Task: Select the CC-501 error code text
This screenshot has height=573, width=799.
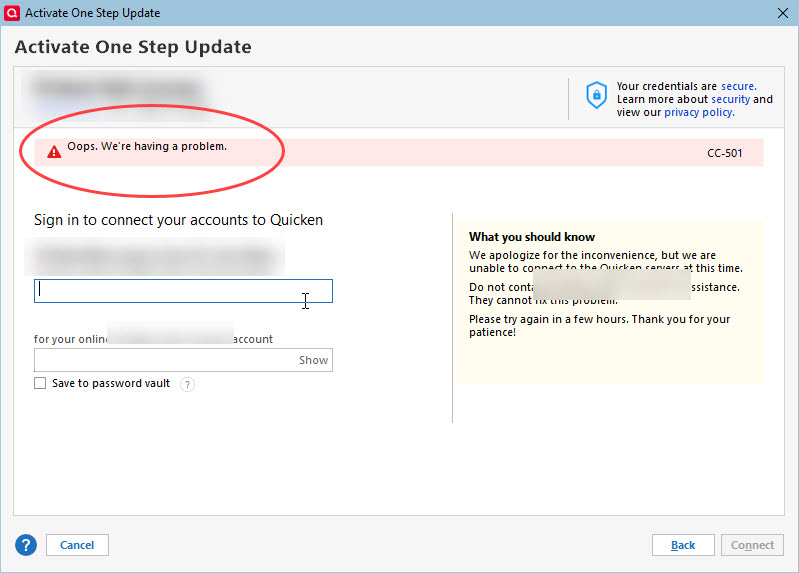Action: 724,153
